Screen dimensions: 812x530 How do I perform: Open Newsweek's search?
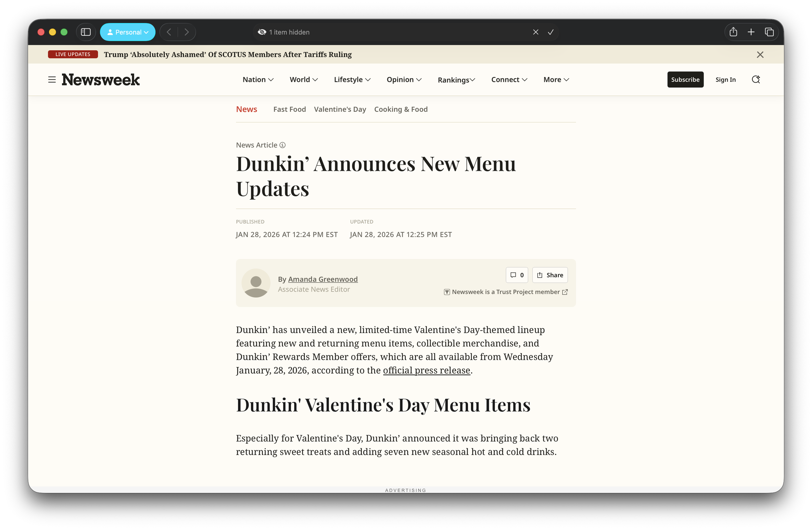click(756, 80)
